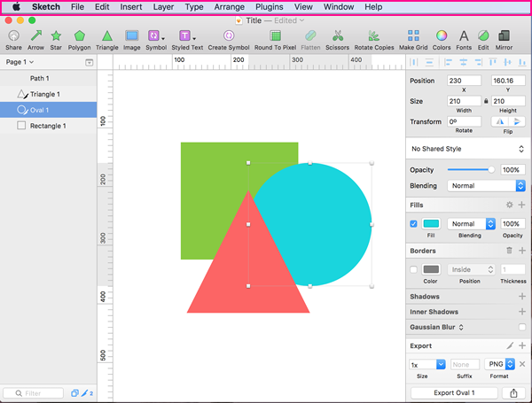Select the Scissors tool
Screen dimensions: 532x403
(337, 36)
